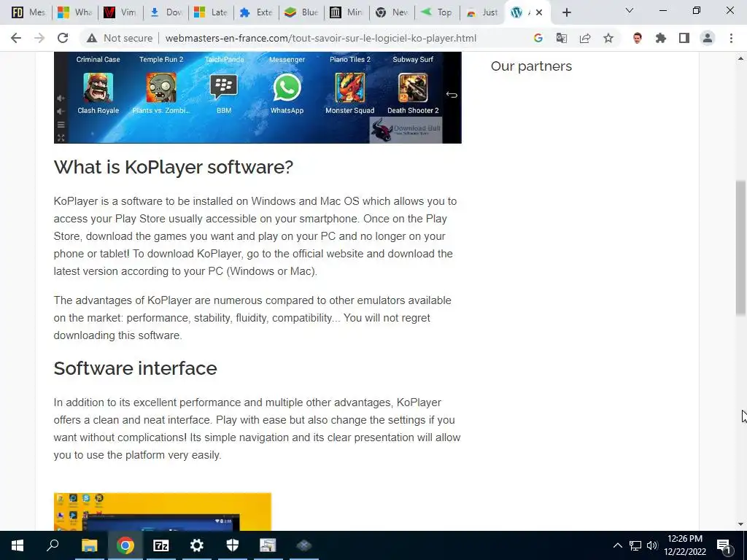Screen dimensions: 747x560
Task: Switch to the 'Blue' BlueStacks tab
Action: 301,12
